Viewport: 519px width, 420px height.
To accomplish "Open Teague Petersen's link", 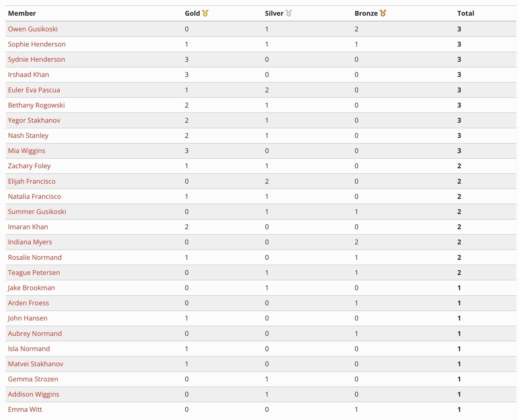I will [34, 272].
